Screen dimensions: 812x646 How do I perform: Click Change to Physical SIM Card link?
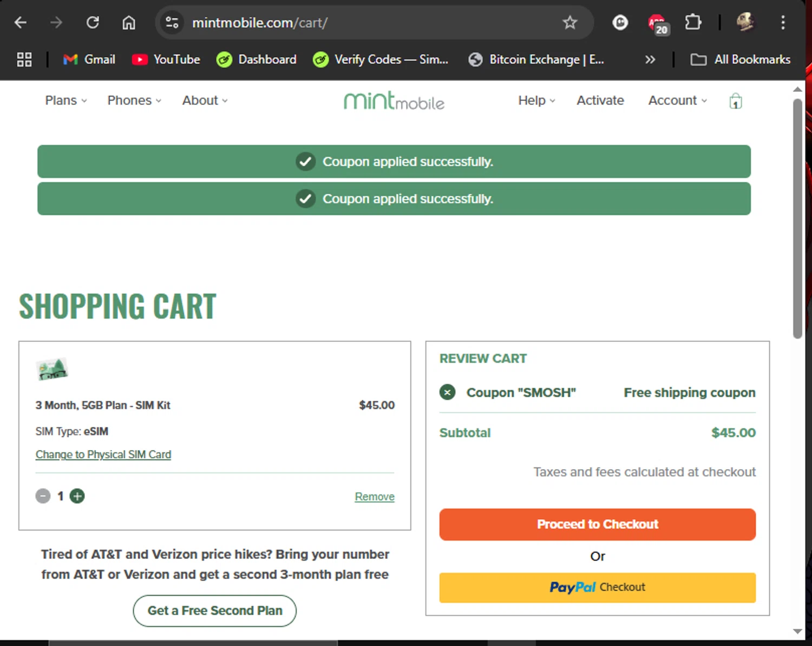click(103, 454)
